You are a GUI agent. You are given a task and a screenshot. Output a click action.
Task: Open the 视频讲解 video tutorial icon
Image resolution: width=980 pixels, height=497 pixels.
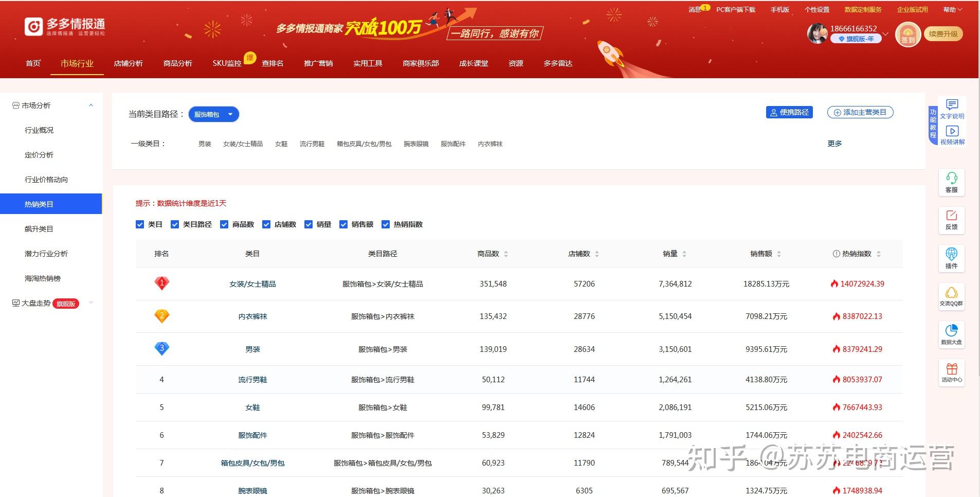952,135
